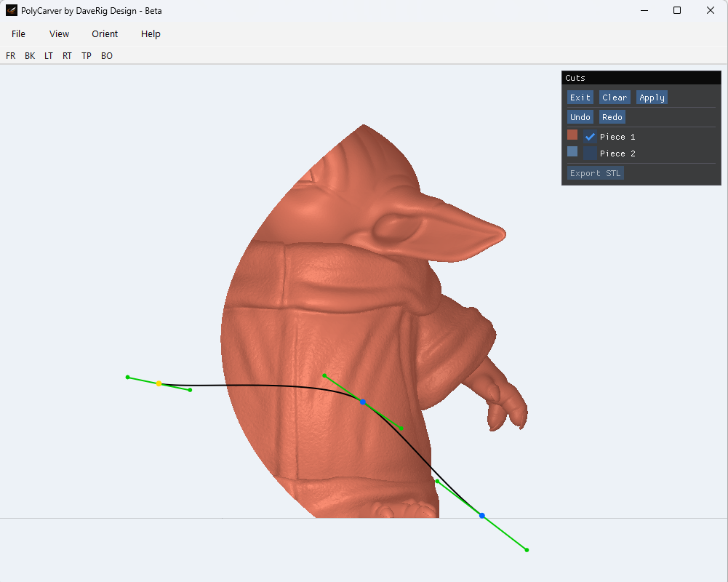Open the Help menu

click(151, 34)
